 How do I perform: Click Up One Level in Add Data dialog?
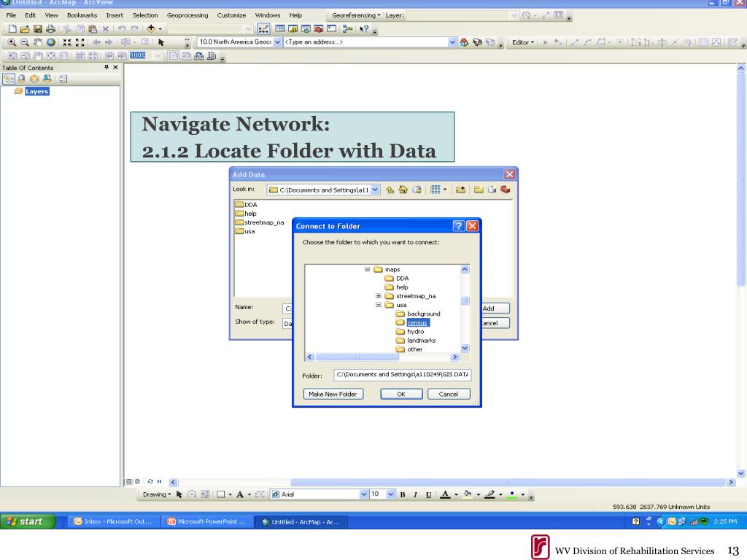click(x=390, y=190)
